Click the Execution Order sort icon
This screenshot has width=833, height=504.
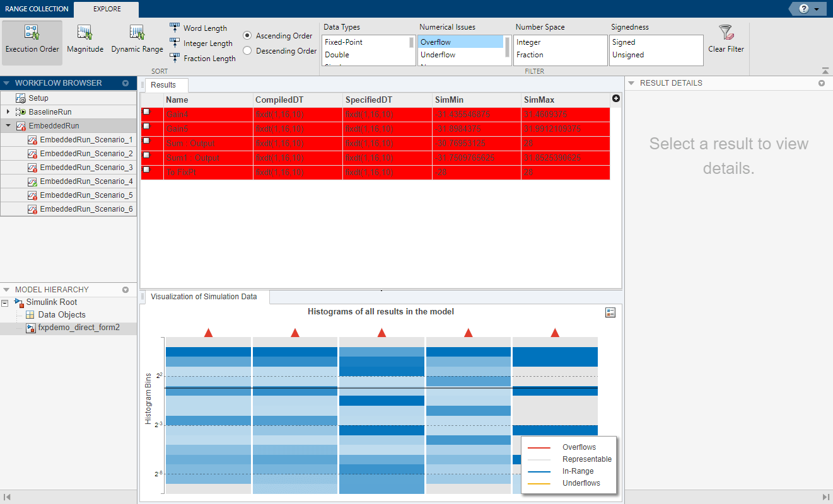(x=32, y=33)
